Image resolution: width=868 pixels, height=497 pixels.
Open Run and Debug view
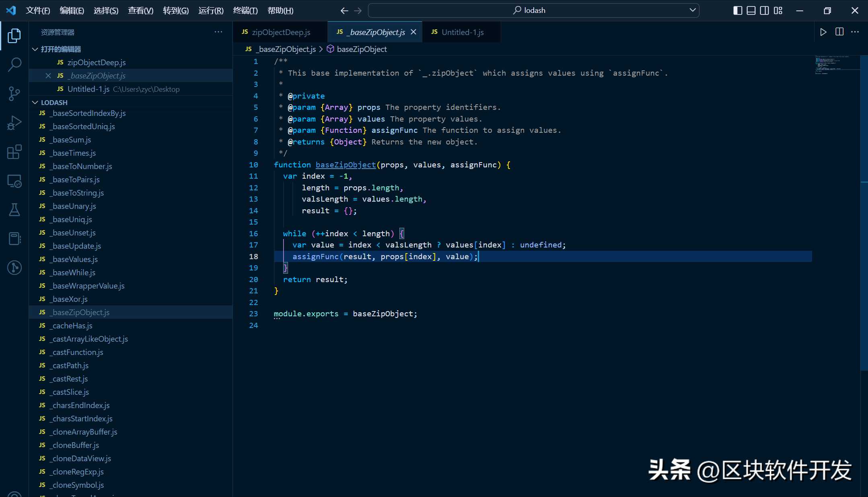point(14,123)
